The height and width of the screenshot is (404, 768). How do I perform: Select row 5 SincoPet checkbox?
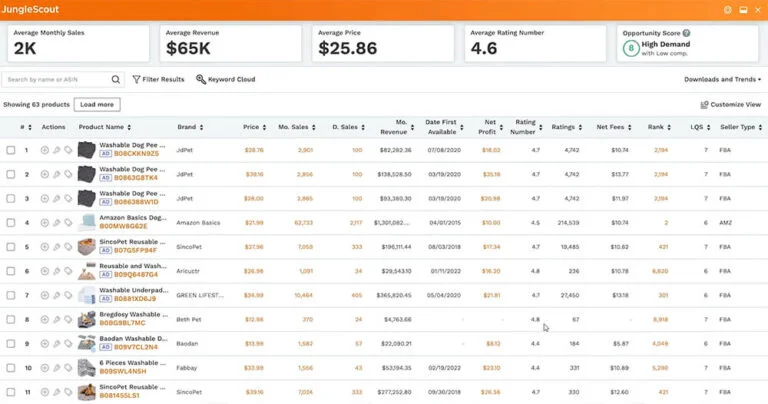pyautogui.click(x=11, y=247)
